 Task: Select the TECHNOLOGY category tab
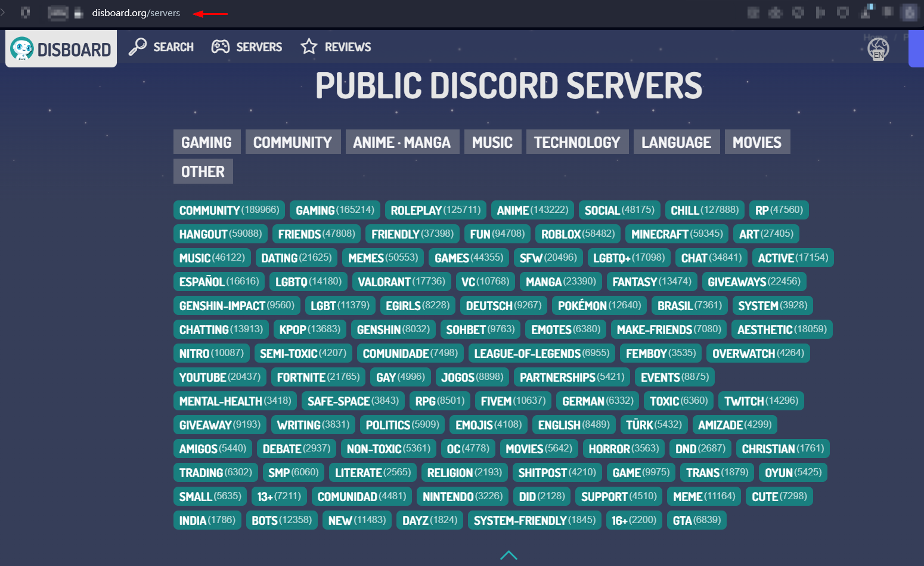click(x=577, y=142)
